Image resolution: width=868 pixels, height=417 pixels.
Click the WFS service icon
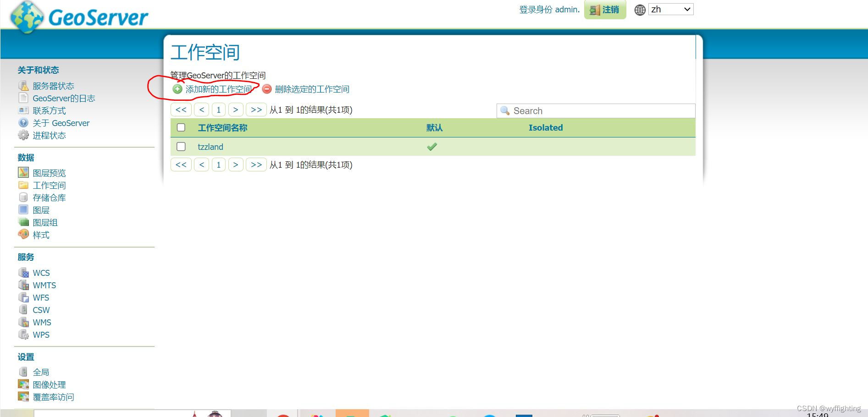[x=23, y=297]
